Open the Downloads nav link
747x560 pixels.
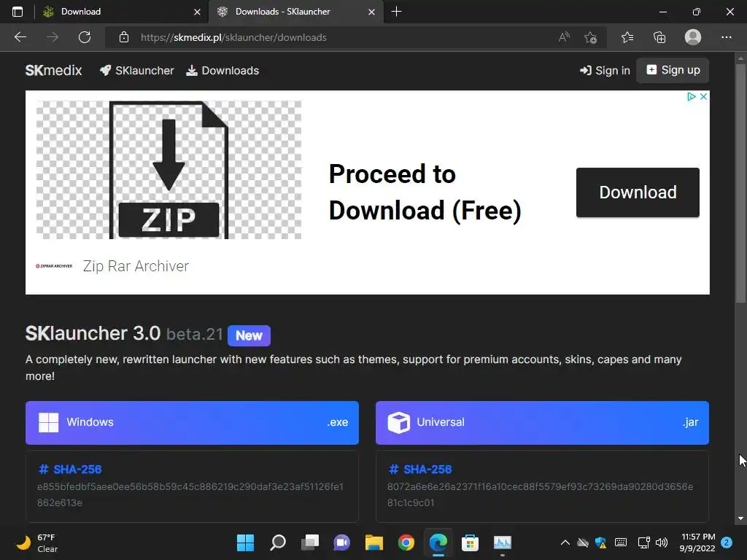[x=222, y=71]
